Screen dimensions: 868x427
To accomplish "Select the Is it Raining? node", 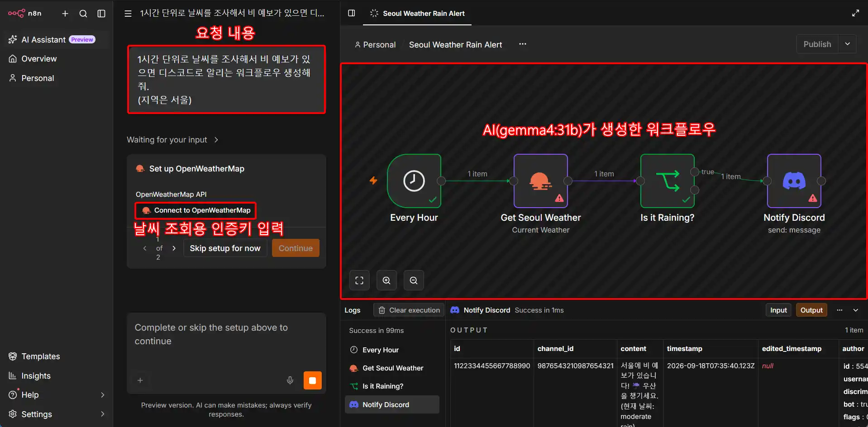I will point(668,181).
